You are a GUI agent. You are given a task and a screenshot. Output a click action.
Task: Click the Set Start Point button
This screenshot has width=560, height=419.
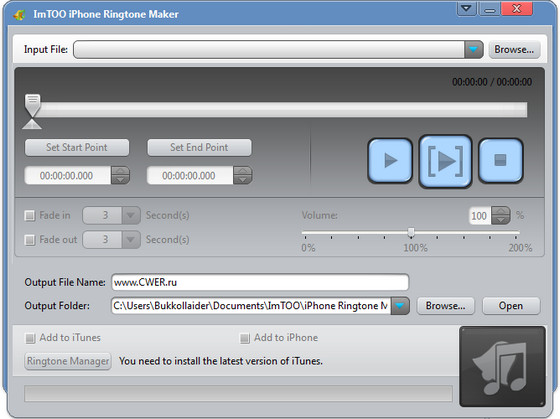(77, 148)
